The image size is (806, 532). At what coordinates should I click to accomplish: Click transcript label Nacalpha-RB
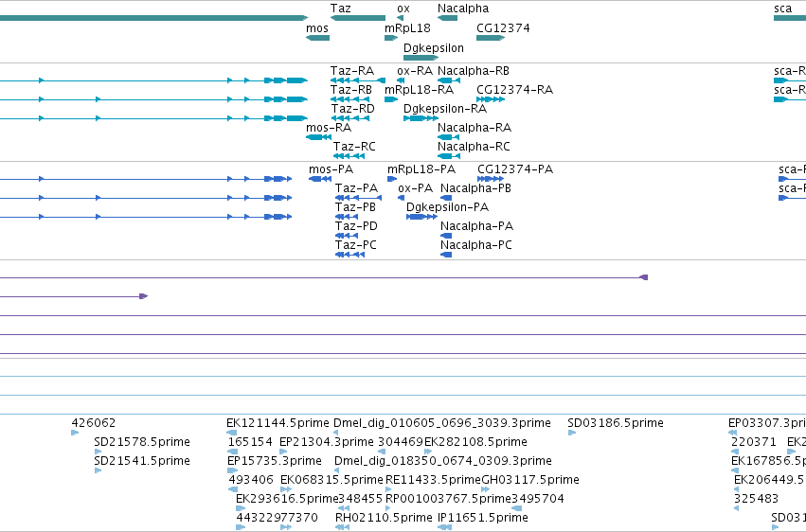point(474,71)
